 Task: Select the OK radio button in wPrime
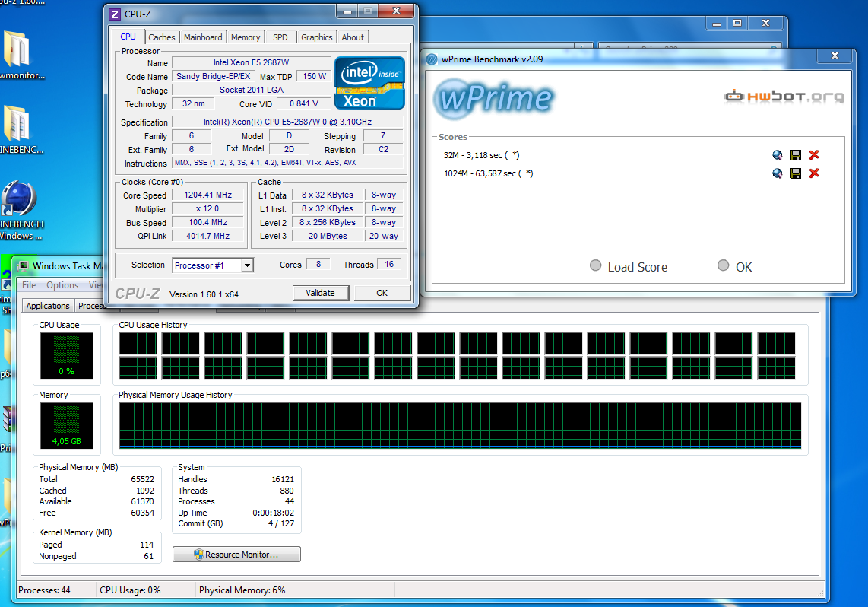tap(723, 265)
